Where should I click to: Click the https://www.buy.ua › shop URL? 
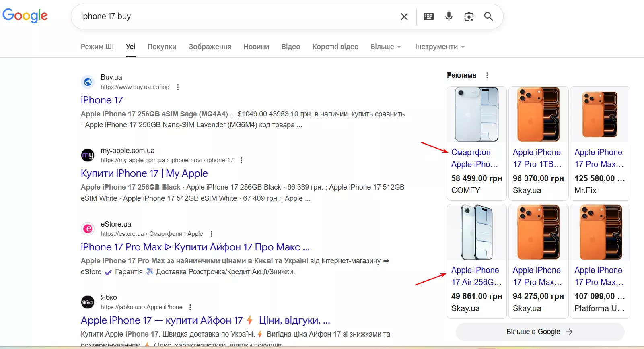135,87
